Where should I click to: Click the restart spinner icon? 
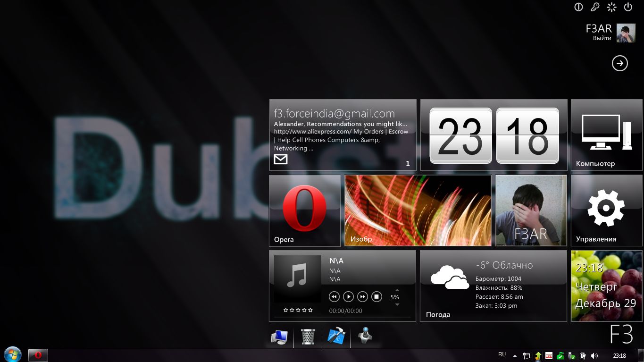pyautogui.click(x=611, y=7)
